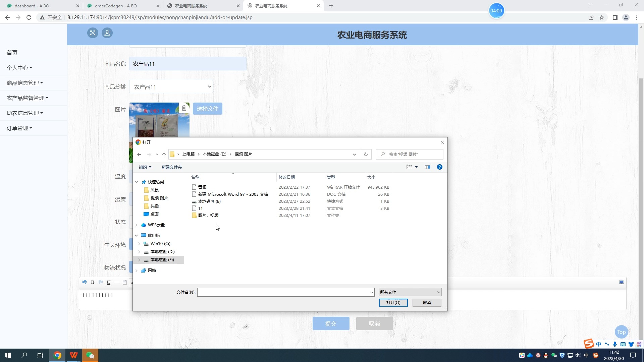The image size is (644, 362).
Task: Click the 搜索"视频 图片" search box
Action: pyautogui.click(x=409, y=154)
